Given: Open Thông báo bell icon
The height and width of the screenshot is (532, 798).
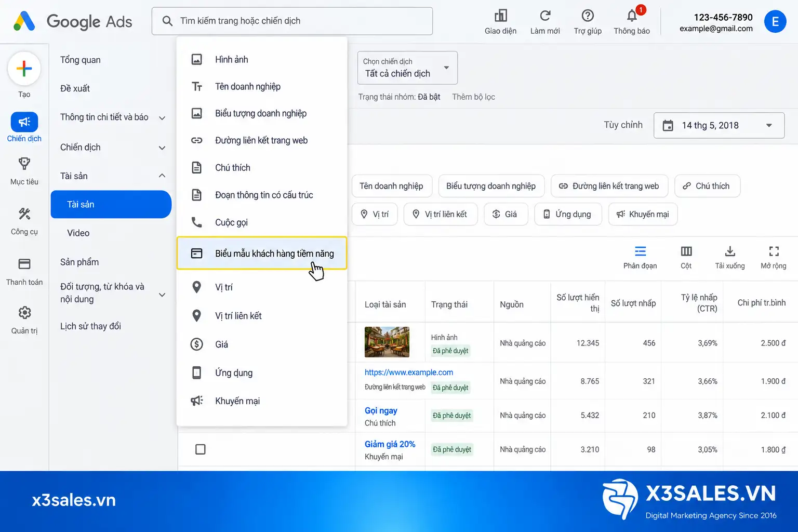Looking at the screenshot, I should (x=632, y=16).
